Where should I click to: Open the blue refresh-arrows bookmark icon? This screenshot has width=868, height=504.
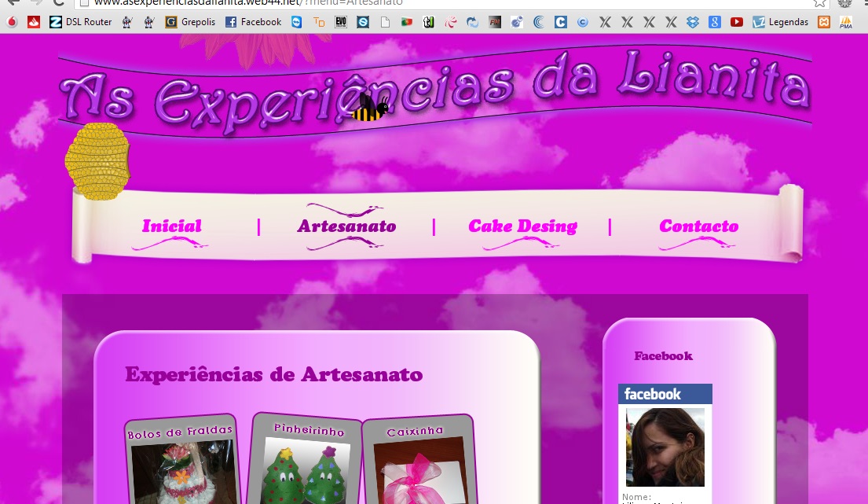click(x=473, y=22)
